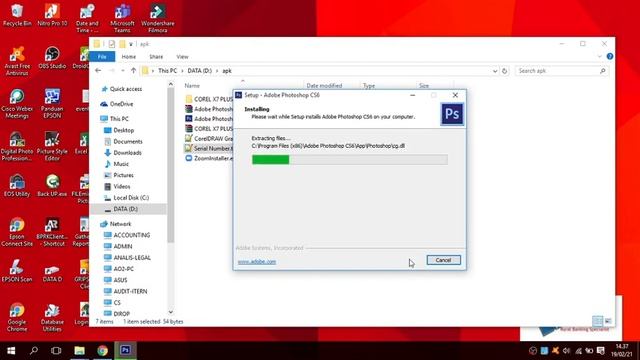Go up one folder level in Explorer
The height and width of the screenshot is (360, 640).
133,71
